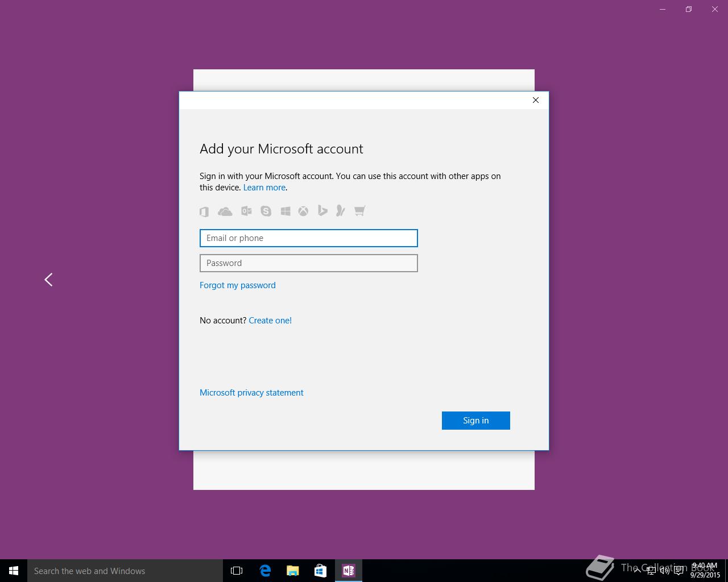Open the Learn more link
Viewport: 728px width, 582px height.
[264, 188]
